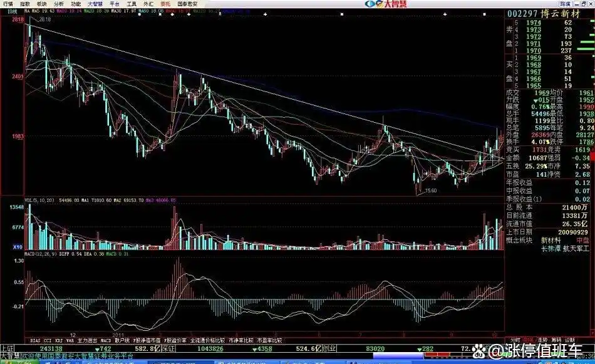The height and width of the screenshot is (364, 595).
Task: Click the 换手 4.07% value
Action: [542, 142]
